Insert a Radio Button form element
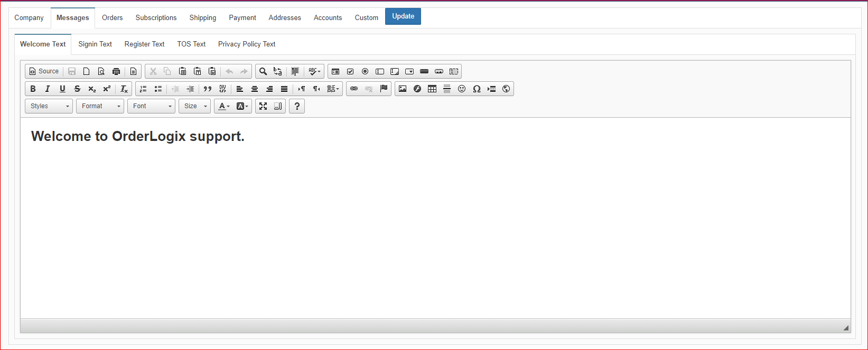The width and height of the screenshot is (868, 350). (365, 71)
